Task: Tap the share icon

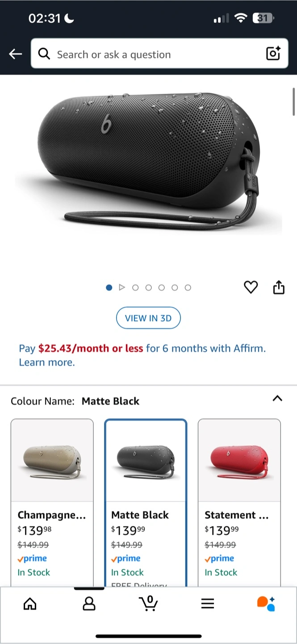Action: pos(279,287)
